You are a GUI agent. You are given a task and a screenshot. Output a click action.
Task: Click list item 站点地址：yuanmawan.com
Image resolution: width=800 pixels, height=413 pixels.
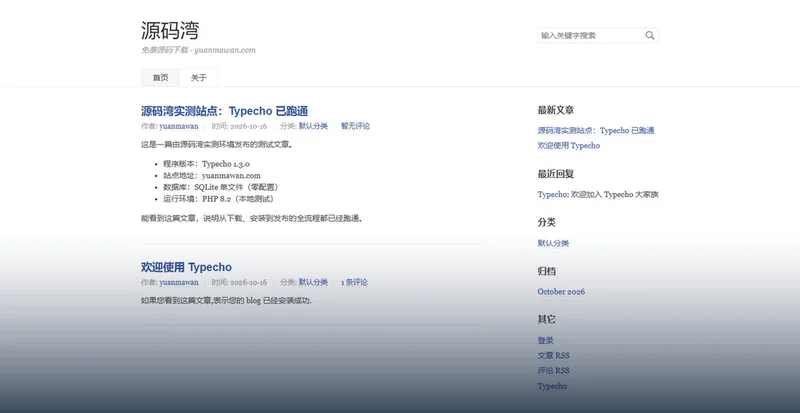coord(212,176)
